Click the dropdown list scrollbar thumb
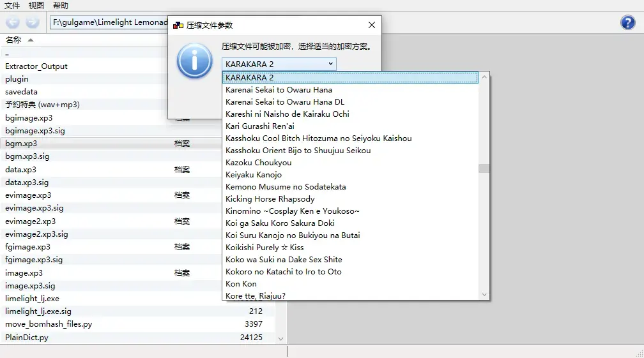Screen dimensions: 644x358 [484, 168]
